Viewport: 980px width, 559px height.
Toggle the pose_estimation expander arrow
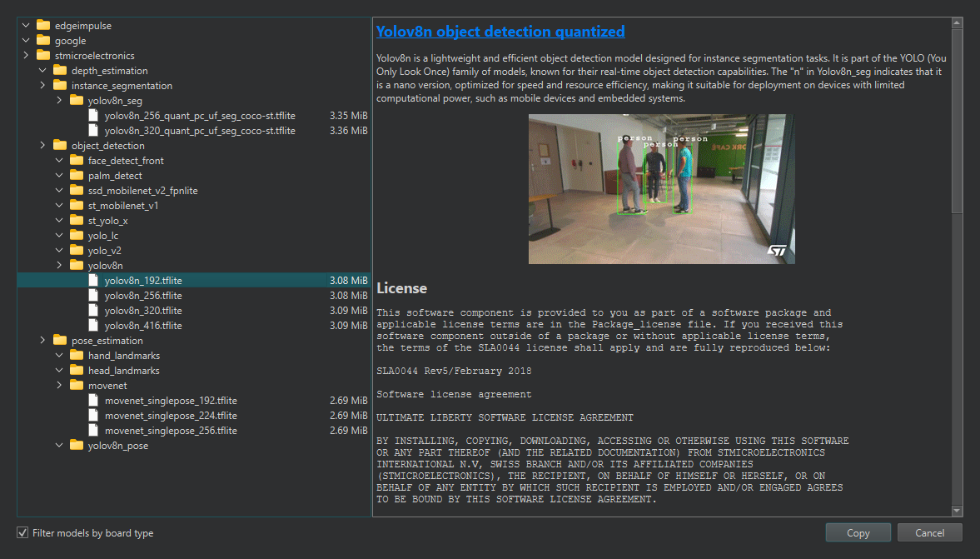42,341
